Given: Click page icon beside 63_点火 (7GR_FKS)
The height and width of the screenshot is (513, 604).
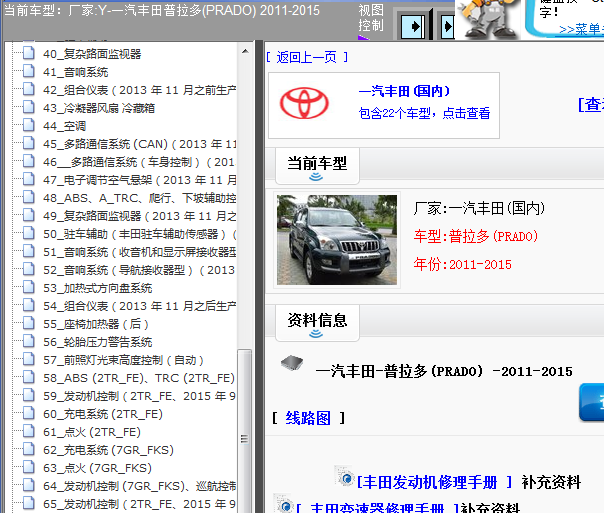Looking at the screenshot, I should pyautogui.click(x=29, y=467).
